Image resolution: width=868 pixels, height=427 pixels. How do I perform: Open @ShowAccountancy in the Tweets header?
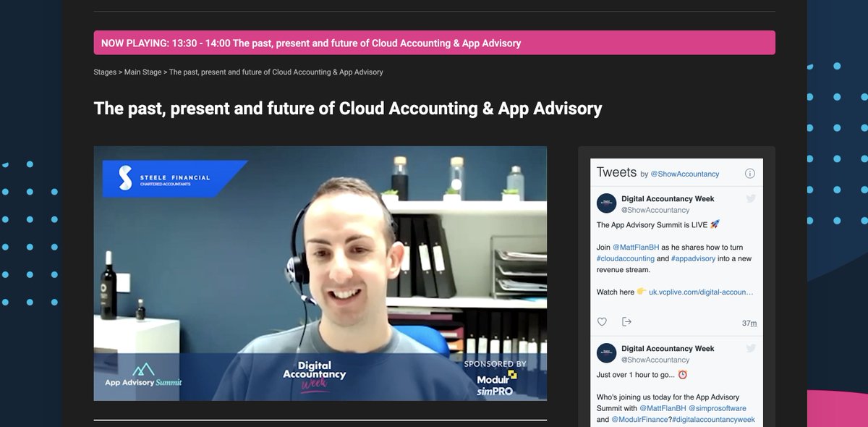684,174
